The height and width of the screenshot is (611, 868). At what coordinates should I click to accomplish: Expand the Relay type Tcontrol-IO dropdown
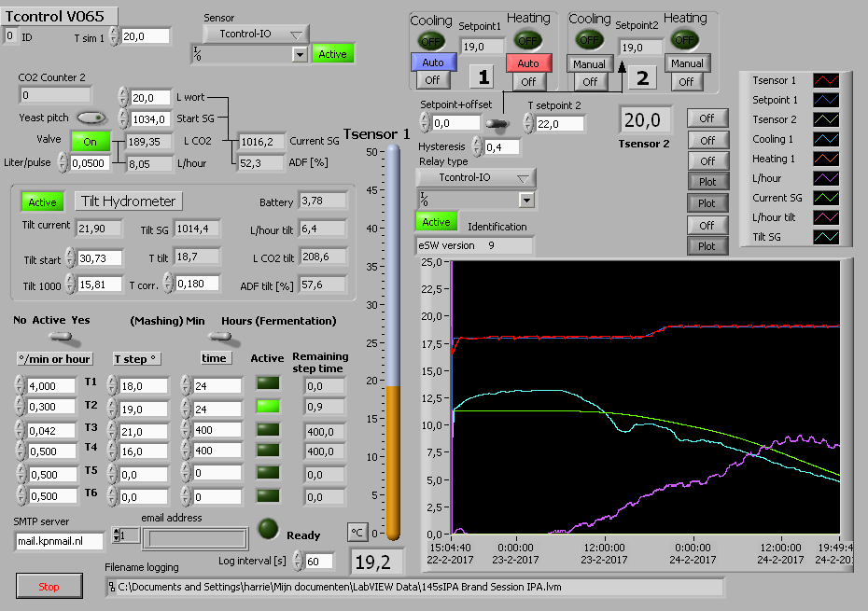point(474,178)
